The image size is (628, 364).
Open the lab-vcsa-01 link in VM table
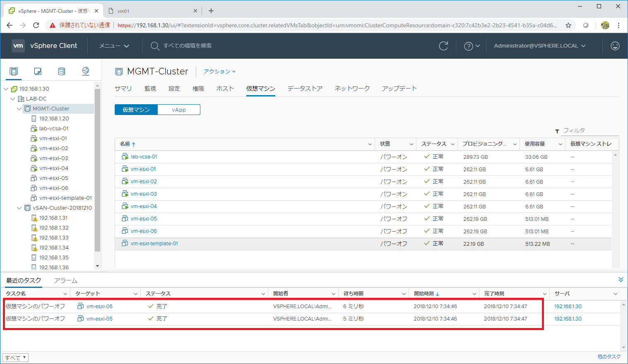[x=144, y=157]
